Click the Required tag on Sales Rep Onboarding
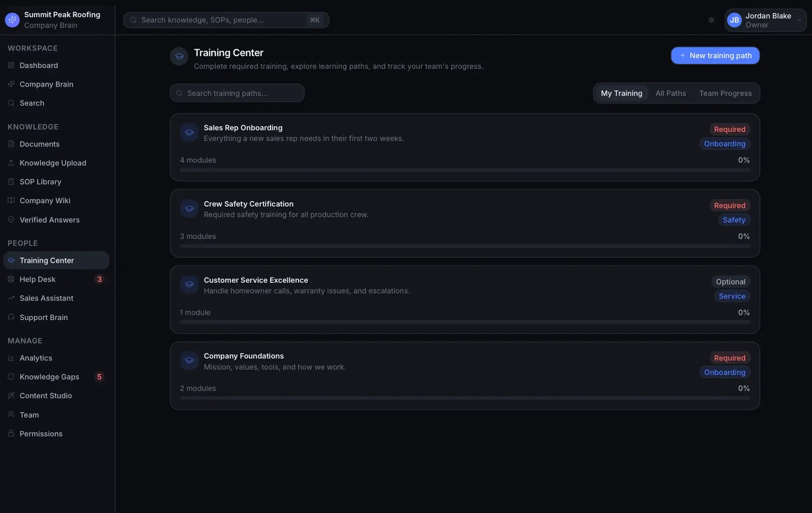 [x=730, y=129]
